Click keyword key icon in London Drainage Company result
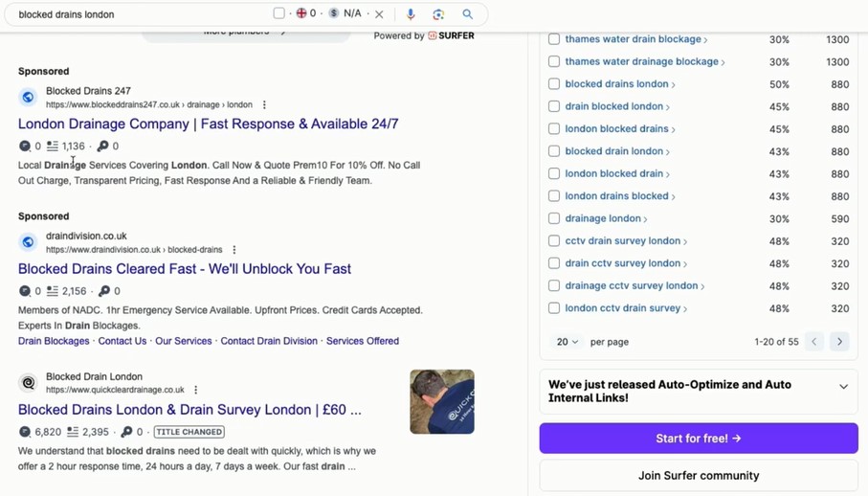This screenshot has height=496, width=868. [x=102, y=147]
